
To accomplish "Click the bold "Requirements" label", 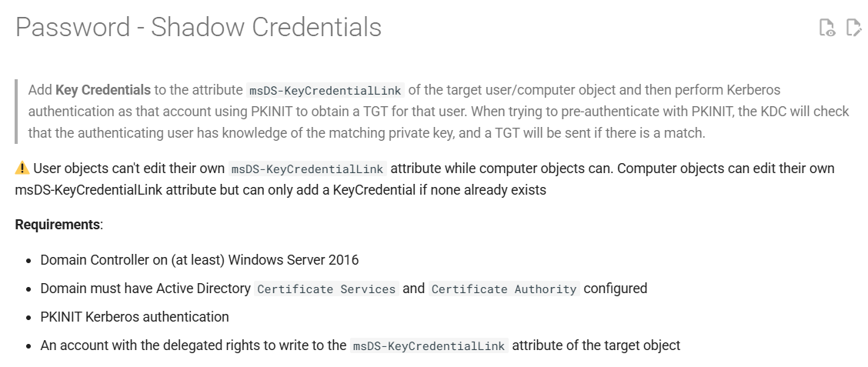I will coord(58,225).
